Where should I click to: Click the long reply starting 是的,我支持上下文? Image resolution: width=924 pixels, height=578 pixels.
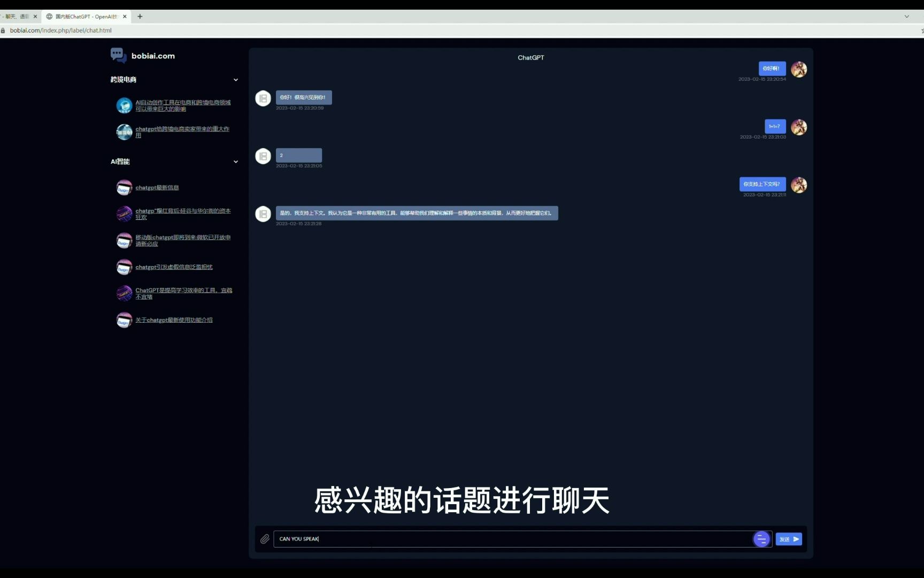click(x=417, y=213)
